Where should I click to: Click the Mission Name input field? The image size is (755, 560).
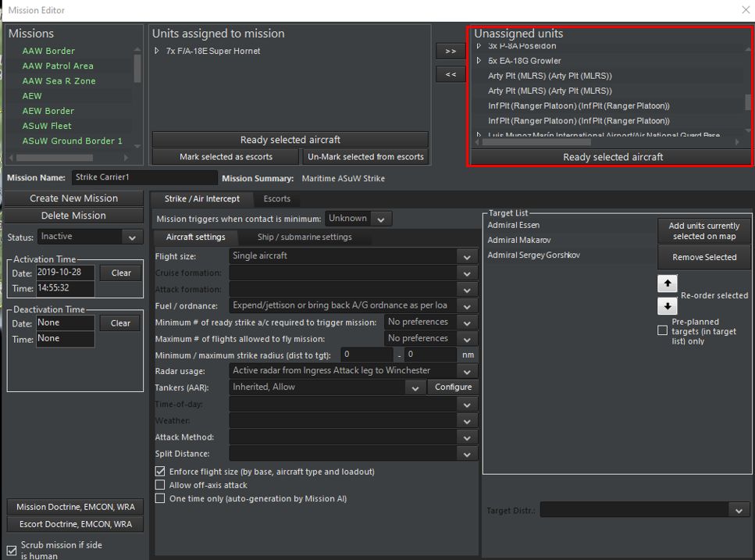click(144, 177)
